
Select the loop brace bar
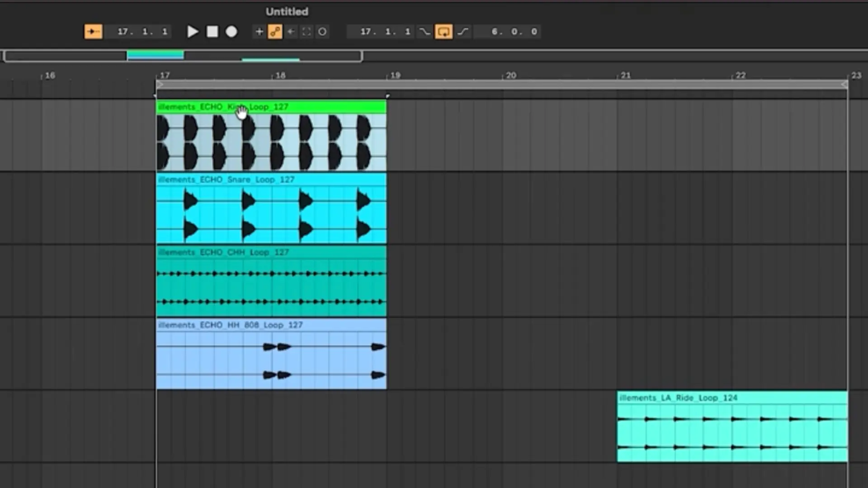click(x=502, y=84)
